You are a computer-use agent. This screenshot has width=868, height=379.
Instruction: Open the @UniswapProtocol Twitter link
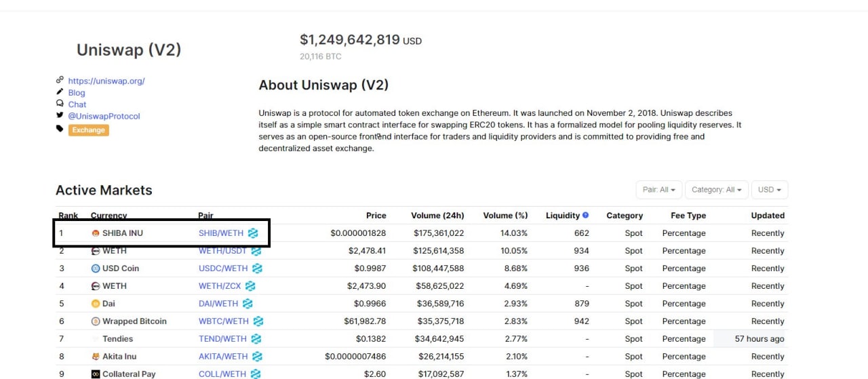click(104, 116)
